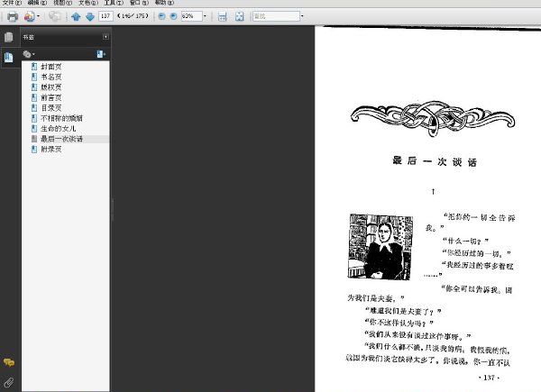
Task: Open the Create PDF dropdown arrow
Action: (x=38, y=16)
